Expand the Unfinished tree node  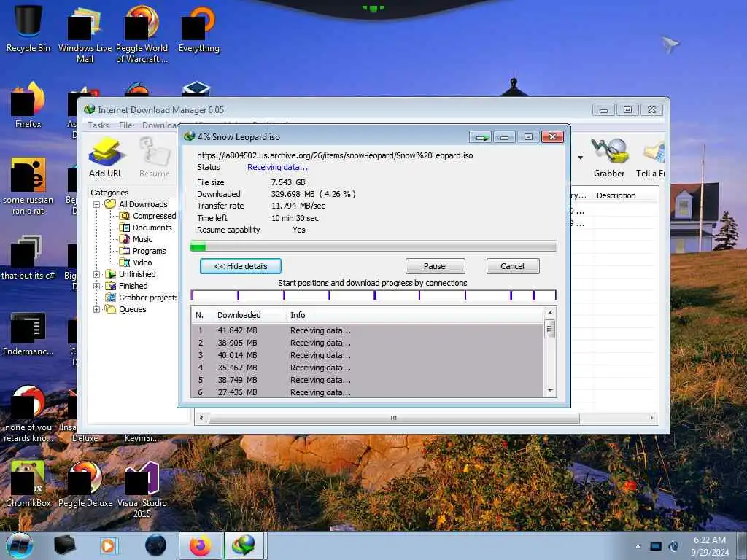click(x=97, y=274)
